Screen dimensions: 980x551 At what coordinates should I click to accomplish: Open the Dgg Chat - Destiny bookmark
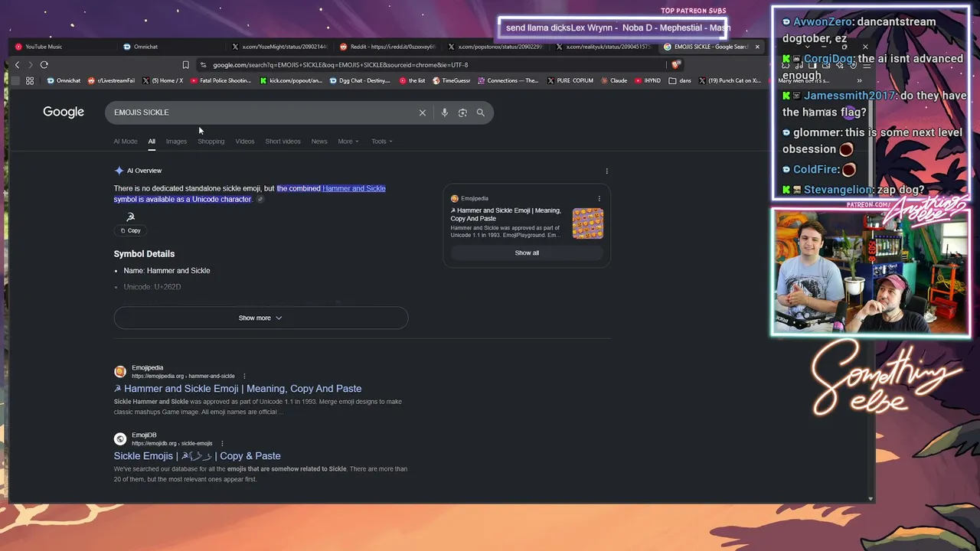[359, 80]
